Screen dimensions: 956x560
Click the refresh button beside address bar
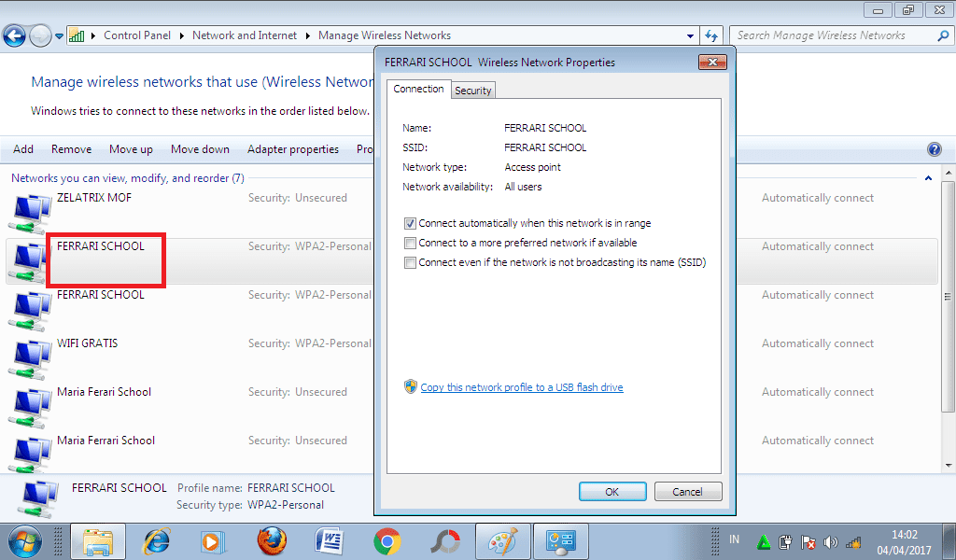click(x=711, y=35)
